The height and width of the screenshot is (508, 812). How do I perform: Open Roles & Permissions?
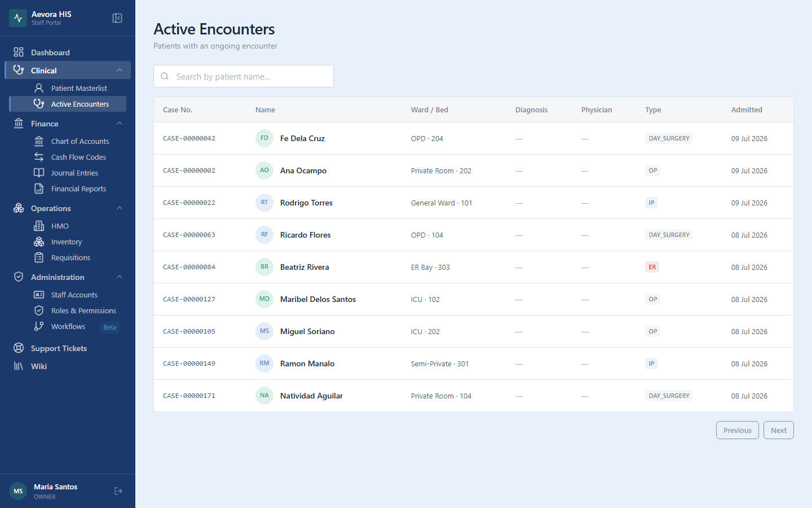click(68, 310)
